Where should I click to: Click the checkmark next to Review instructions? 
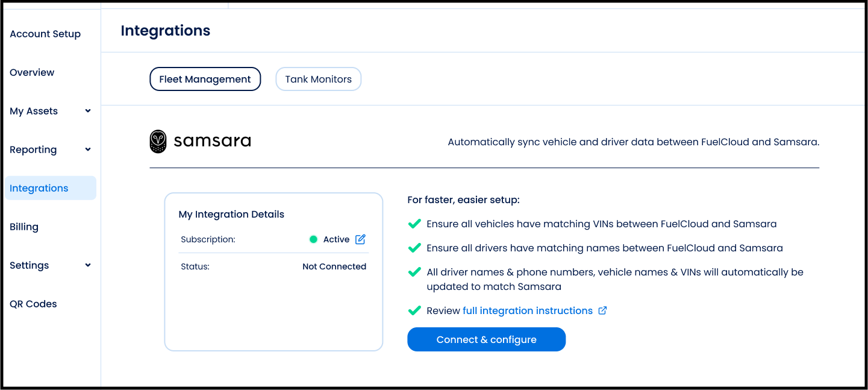click(414, 310)
